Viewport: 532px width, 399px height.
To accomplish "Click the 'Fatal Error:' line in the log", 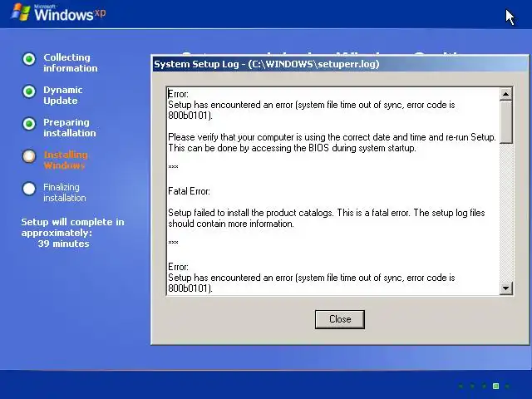I will [x=189, y=191].
